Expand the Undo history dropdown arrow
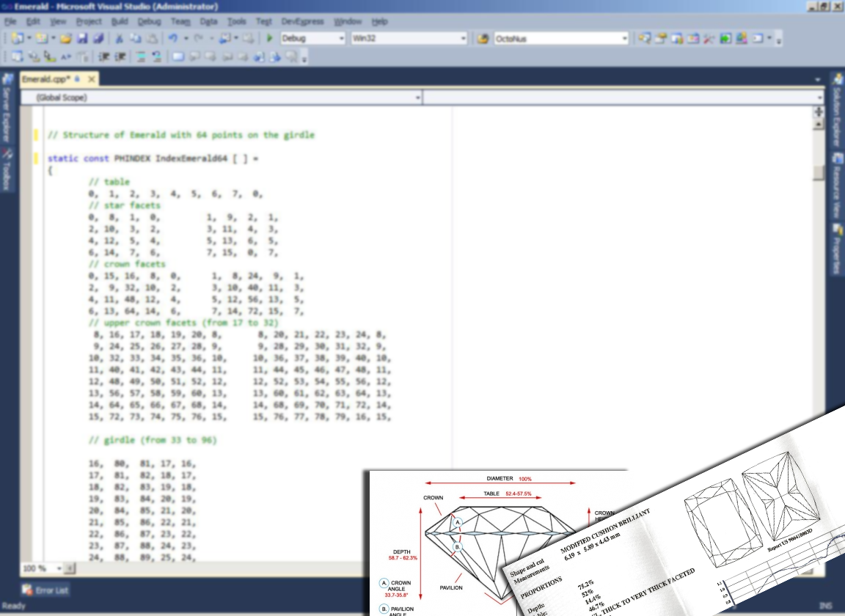 coord(186,38)
